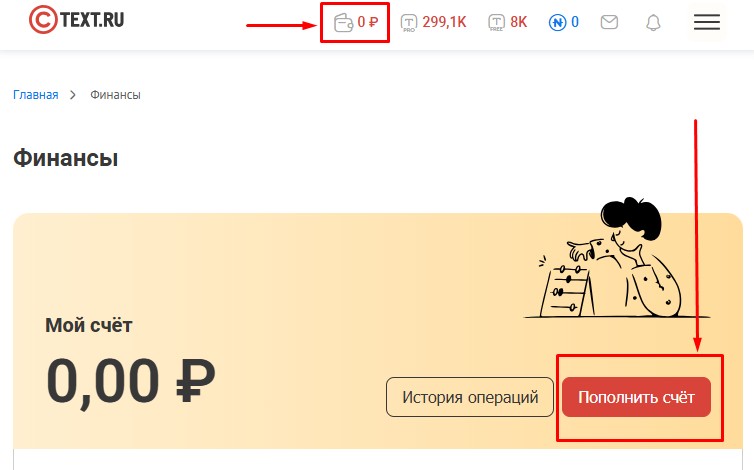Click the История операций button
The width and height of the screenshot is (754, 470).
[470, 397]
